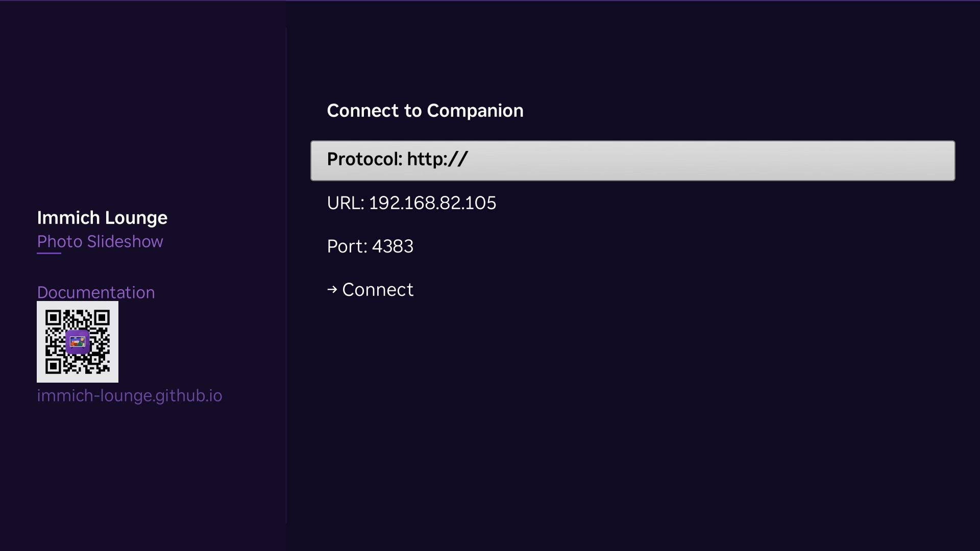Cycle the Port value field
The image size is (980, 551).
click(x=371, y=247)
